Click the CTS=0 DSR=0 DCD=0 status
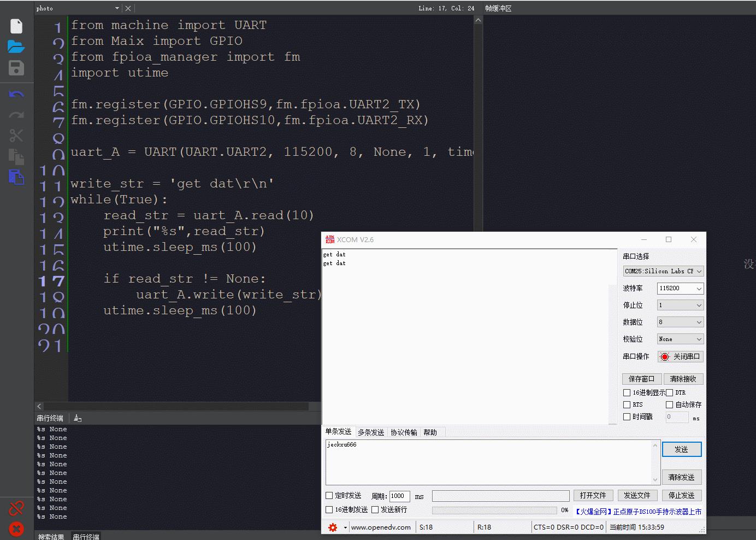The height and width of the screenshot is (540, 756). [568, 527]
